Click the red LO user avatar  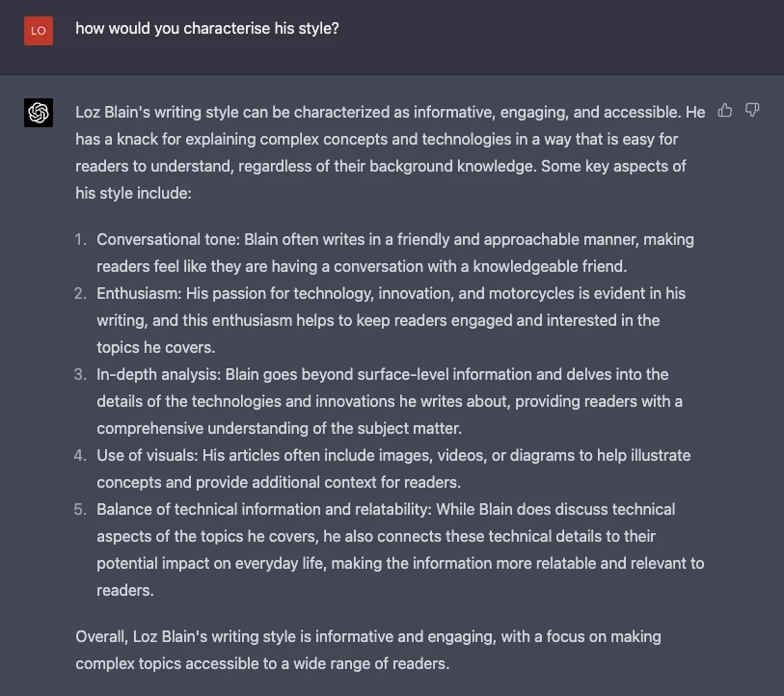tap(39, 30)
